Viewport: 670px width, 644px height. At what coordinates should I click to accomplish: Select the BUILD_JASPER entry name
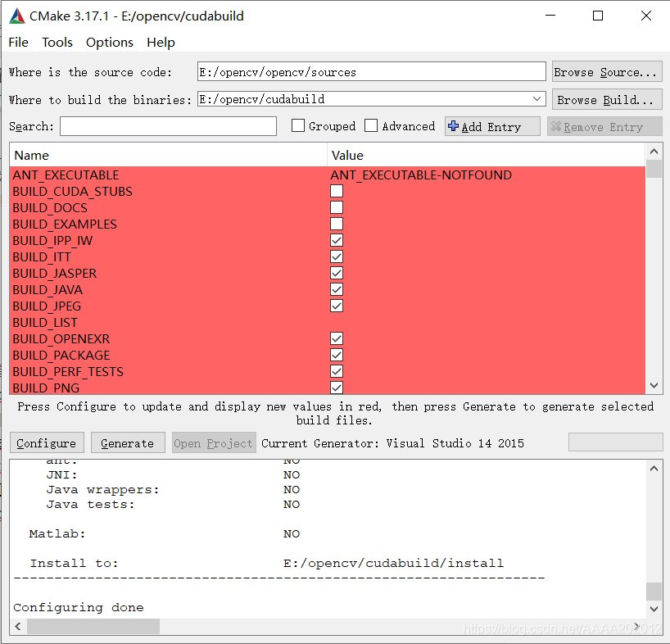point(55,273)
